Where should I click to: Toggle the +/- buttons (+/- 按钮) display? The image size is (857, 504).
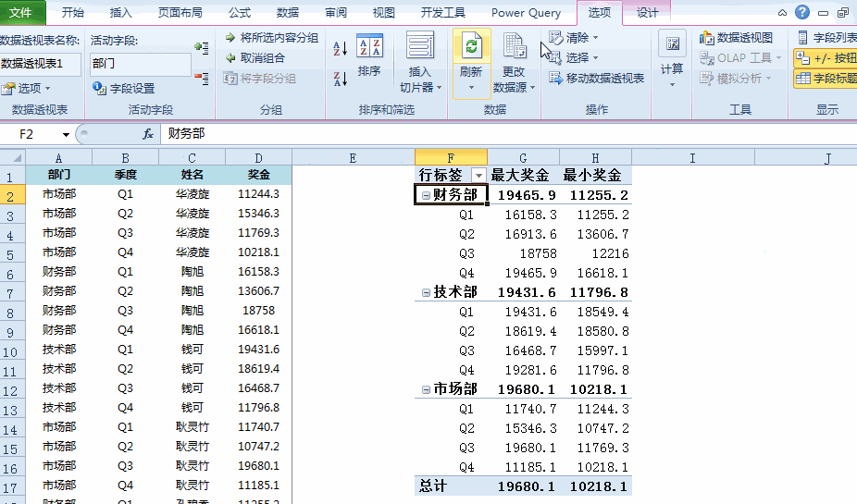tap(825, 58)
